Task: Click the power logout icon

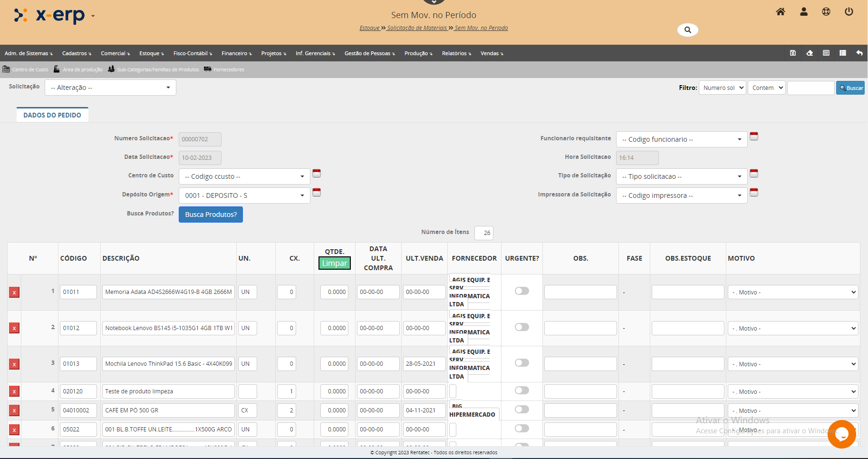Action: coord(849,12)
